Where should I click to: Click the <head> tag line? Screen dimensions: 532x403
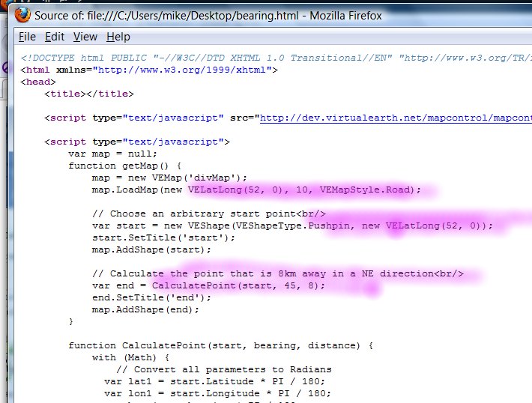[x=38, y=82]
